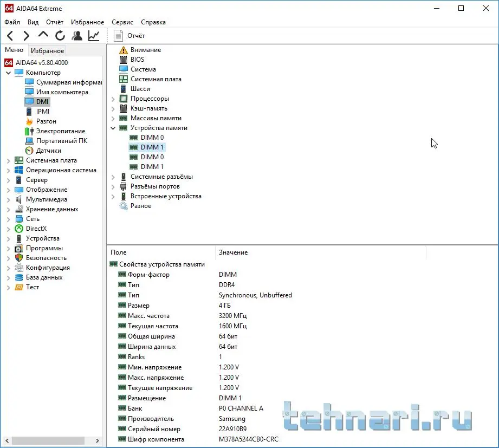Click the Up level arrow icon
The width and height of the screenshot is (499, 448).
[x=43, y=35]
